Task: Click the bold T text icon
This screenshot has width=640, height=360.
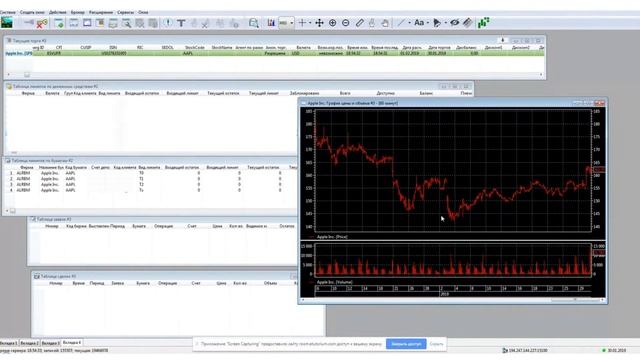Action: (181, 23)
